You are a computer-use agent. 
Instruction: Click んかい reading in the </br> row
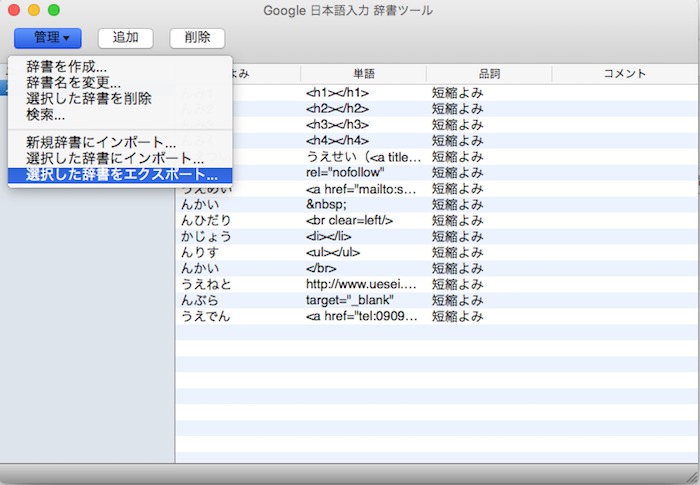click(x=200, y=269)
